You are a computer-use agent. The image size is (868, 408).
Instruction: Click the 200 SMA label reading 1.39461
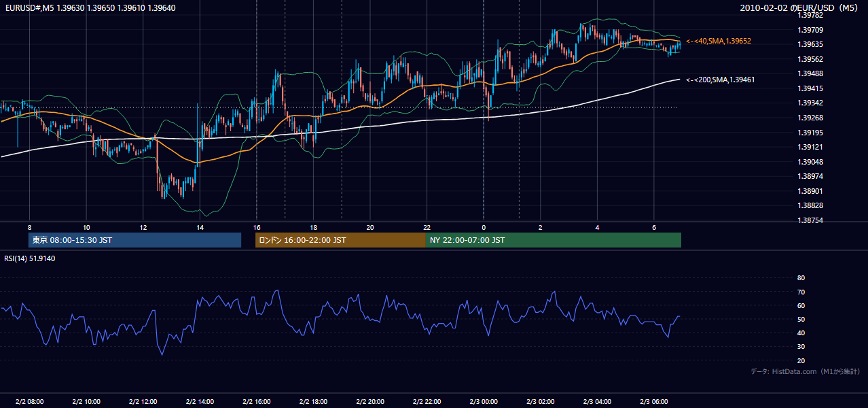pos(720,80)
